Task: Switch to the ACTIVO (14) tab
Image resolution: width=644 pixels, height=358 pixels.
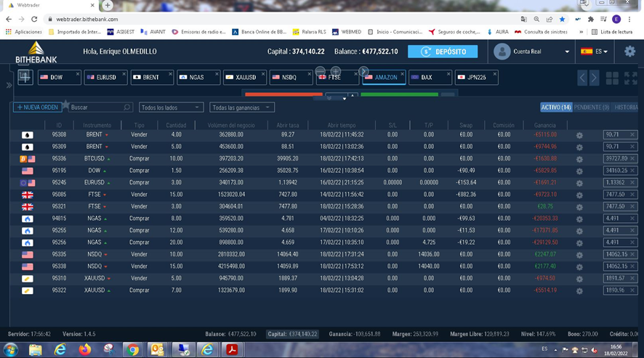Action: coord(556,107)
